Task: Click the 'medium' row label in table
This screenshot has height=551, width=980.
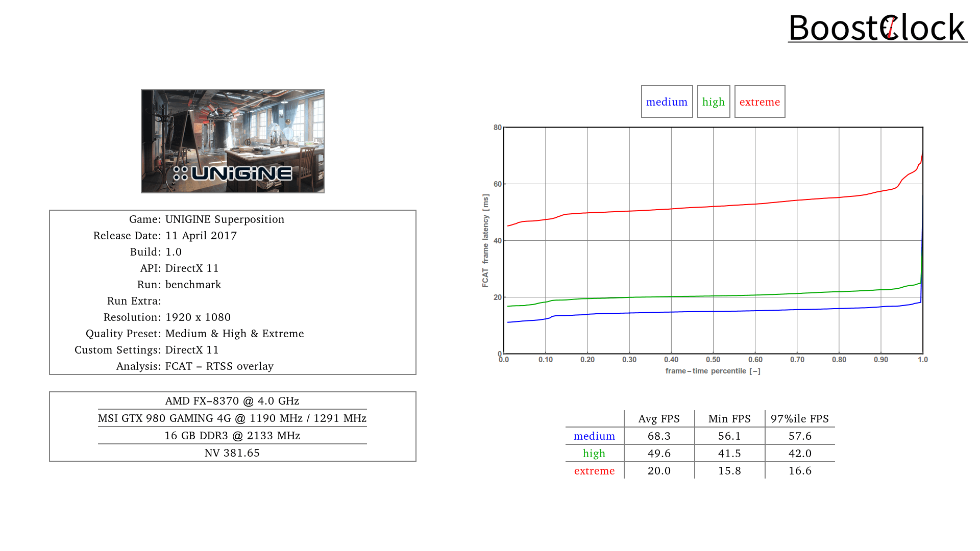Action: tap(595, 436)
